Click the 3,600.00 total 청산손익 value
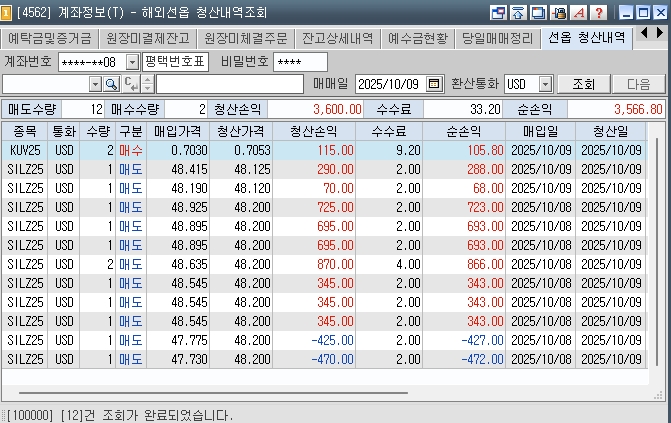Viewport: 671px width, 423px height. tap(315, 109)
